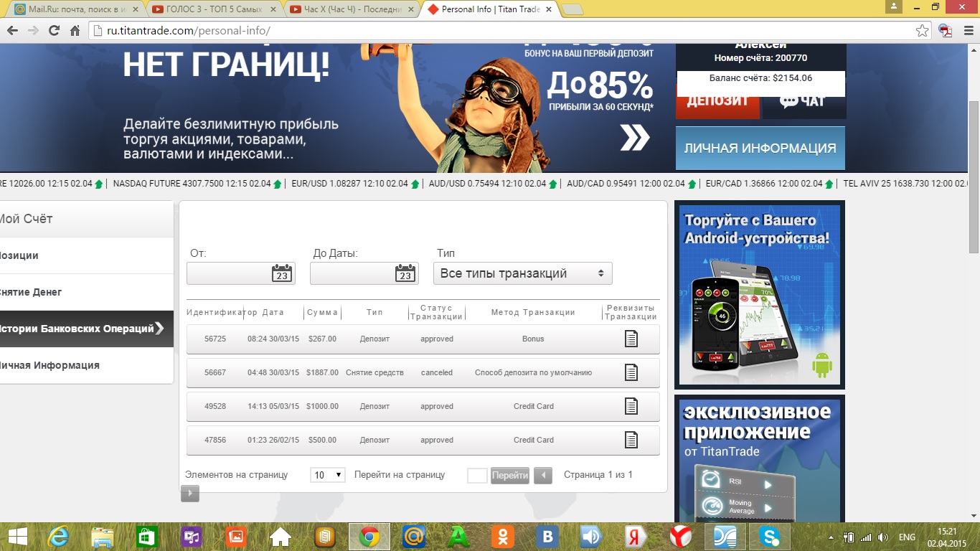Open calendar picker for the От date

point(282,273)
